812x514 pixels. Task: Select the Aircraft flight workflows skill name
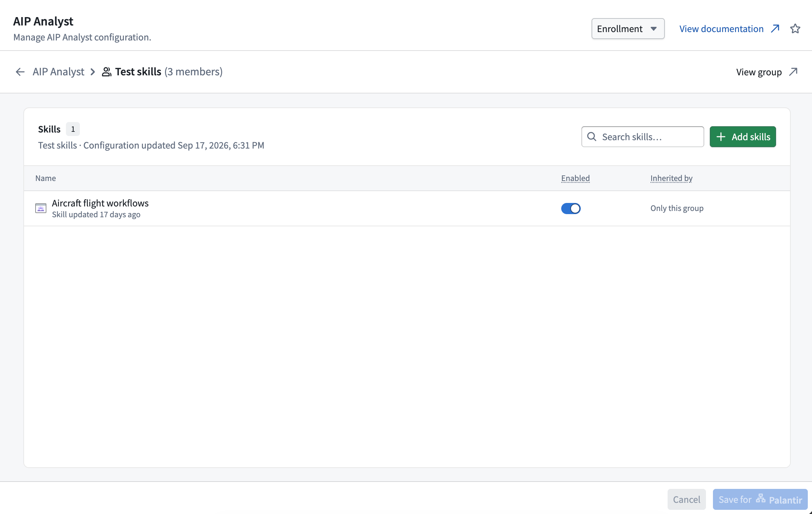pos(100,203)
